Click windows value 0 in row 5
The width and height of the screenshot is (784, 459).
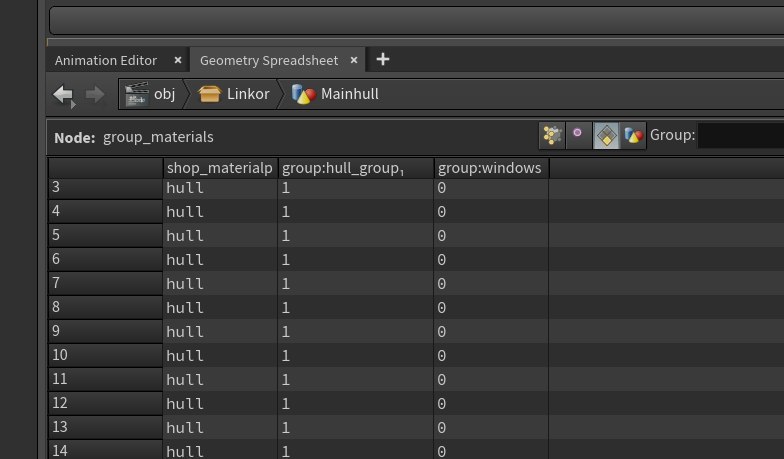[492, 236]
